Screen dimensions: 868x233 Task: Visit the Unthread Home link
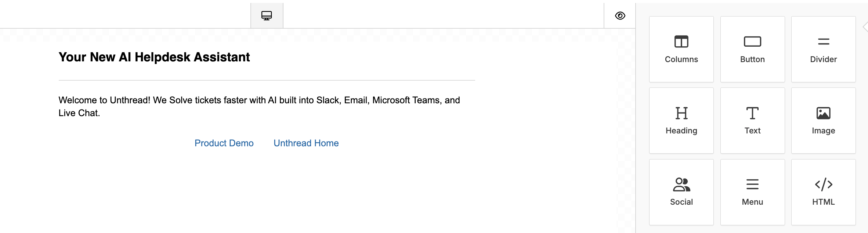(x=306, y=143)
